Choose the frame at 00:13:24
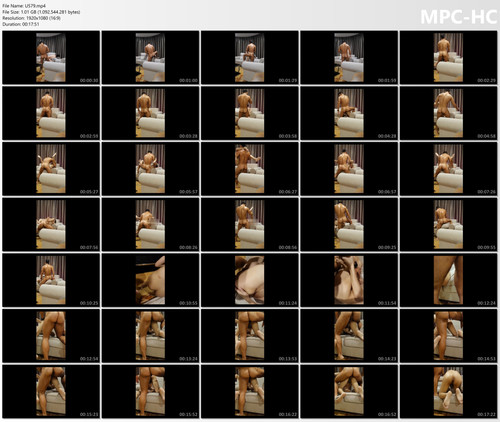Viewport: 500px width, 422px height. coord(150,336)
